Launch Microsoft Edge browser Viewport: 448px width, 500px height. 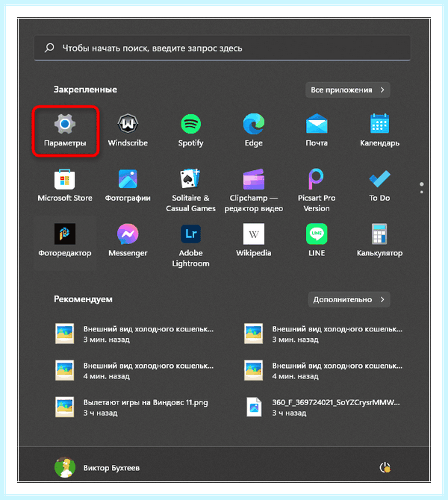[254, 131]
